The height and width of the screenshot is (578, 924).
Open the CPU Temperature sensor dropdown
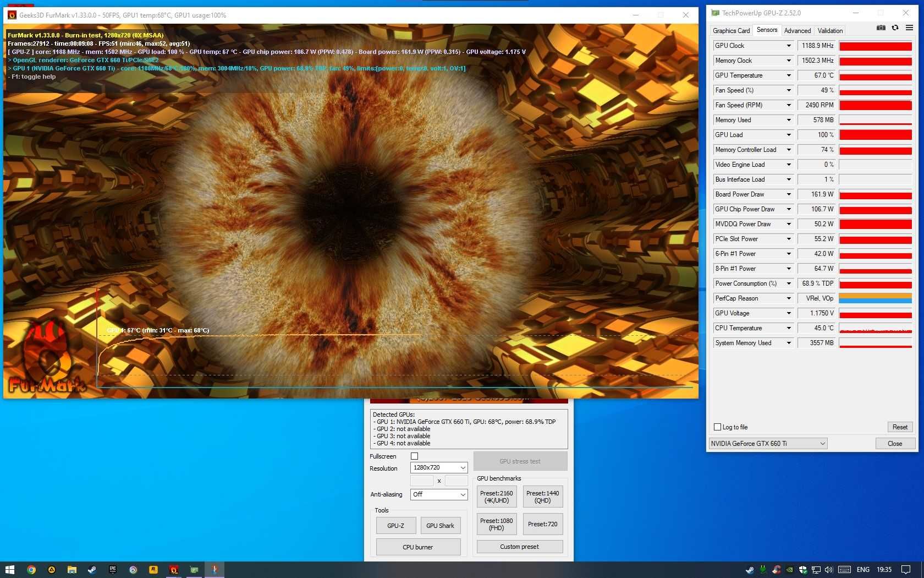click(x=789, y=328)
